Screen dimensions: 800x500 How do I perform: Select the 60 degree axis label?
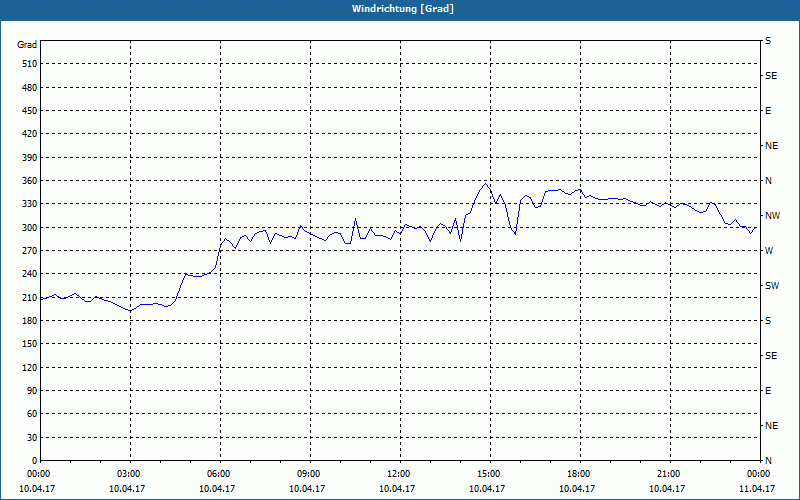tap(32, 414)
